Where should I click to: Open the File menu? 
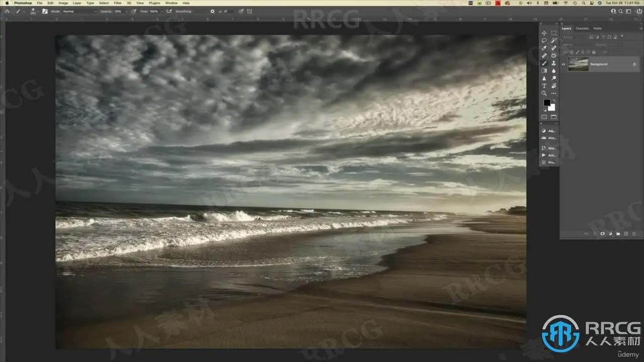39,3
